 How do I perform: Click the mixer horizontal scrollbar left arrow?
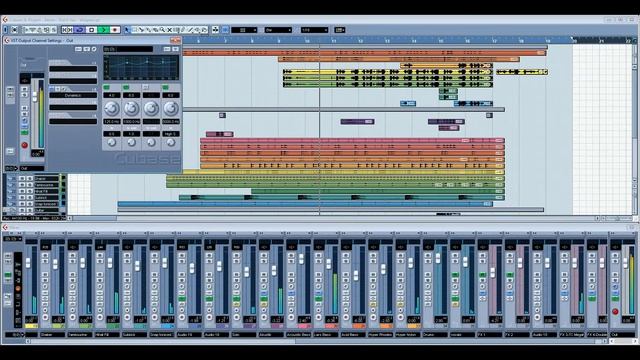(28, 341)
